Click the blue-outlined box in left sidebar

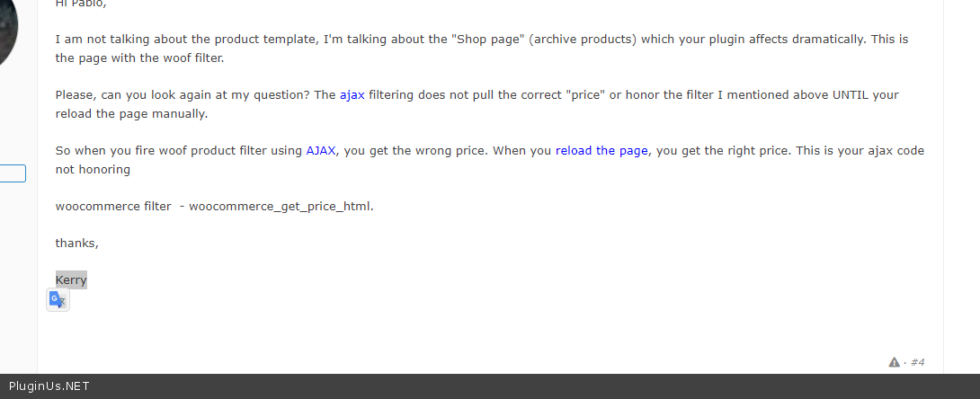pyautogui.click(x=12, y=173)
